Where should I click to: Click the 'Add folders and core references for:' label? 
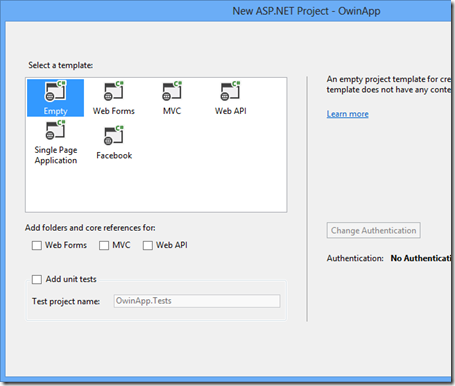point(90,228)
